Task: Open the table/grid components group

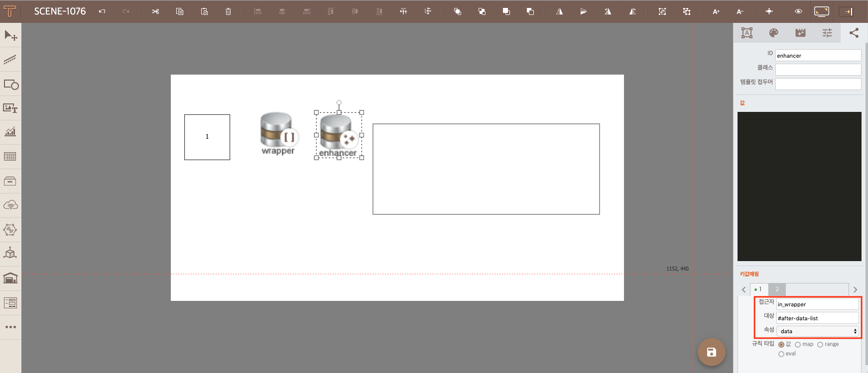Action: [x=10, y=157]
